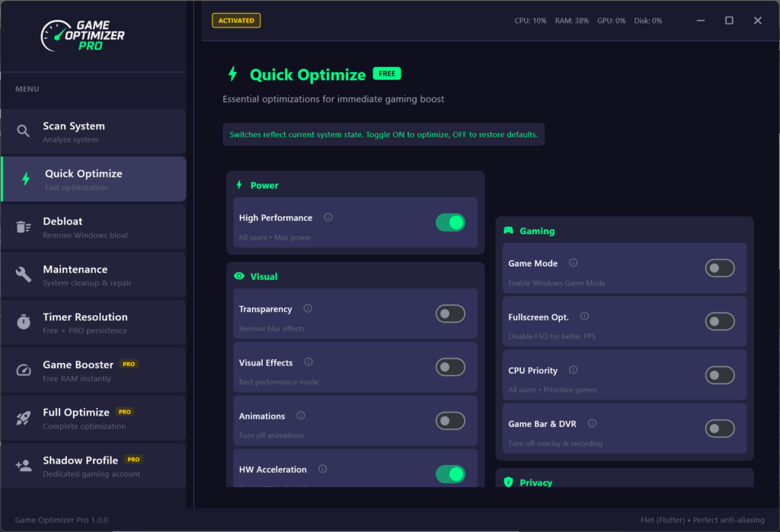Image resolution: width=780 pixels, height=532 pixels.
Task: Click info icon next to High Performance
Action: point(328,218)
